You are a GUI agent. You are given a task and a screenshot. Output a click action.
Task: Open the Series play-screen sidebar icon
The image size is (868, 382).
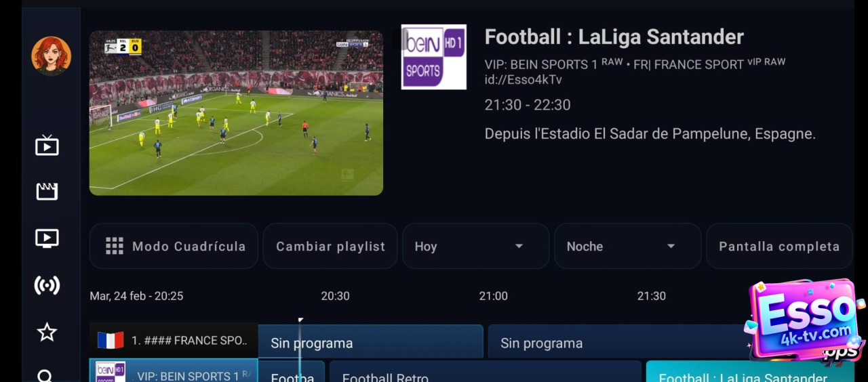coord(47,238)
